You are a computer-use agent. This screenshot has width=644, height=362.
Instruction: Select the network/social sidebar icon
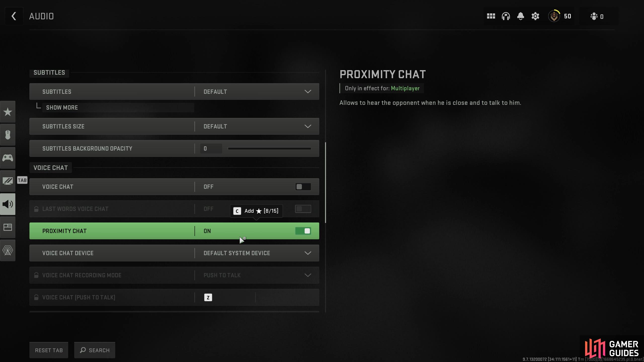point(8,250)
